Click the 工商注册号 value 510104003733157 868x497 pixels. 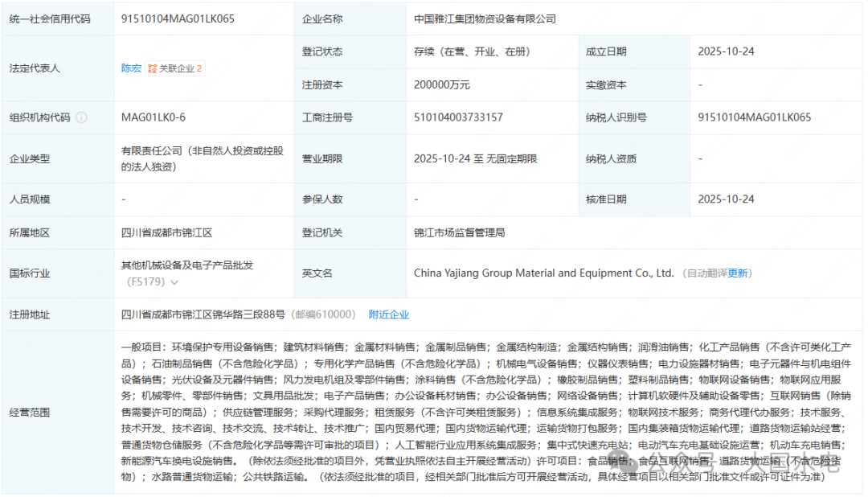[458, 117]
